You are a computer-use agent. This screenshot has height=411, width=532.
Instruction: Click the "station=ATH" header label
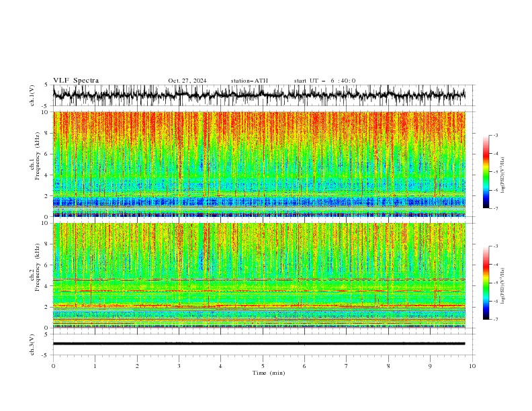249,81
